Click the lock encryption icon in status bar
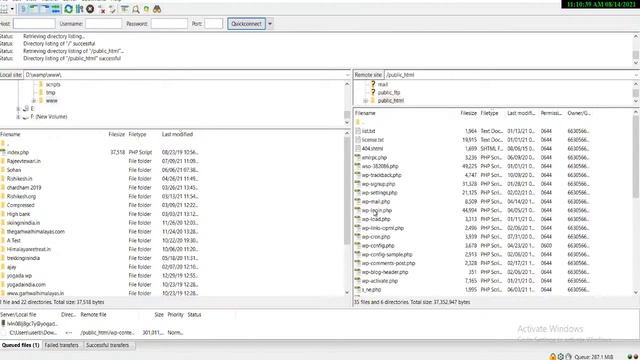640x360 pixels. coord(553,357)
